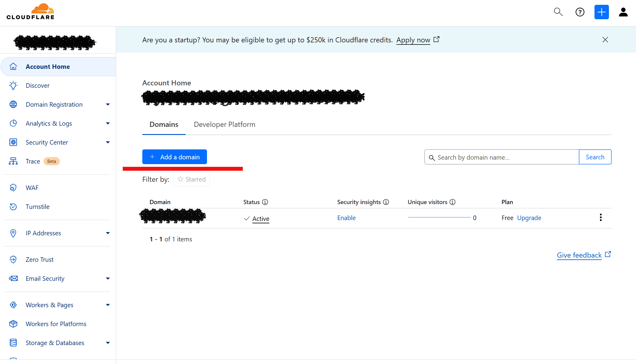636x364 pixels.
Task: Expand Email Security dropdown arrow
Action: click(108, 278)
